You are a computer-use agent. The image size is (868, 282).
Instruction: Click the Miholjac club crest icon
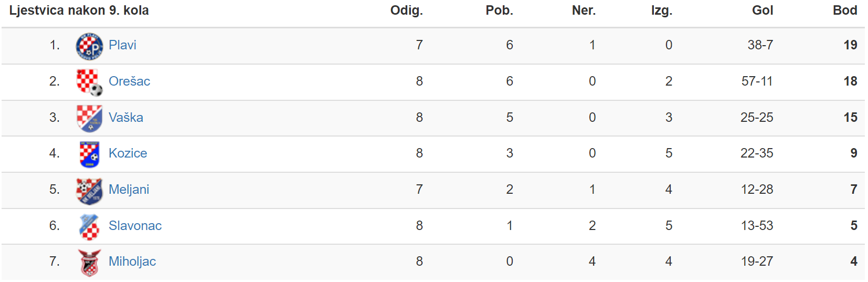pyautogui.click(x=89, y=262)
